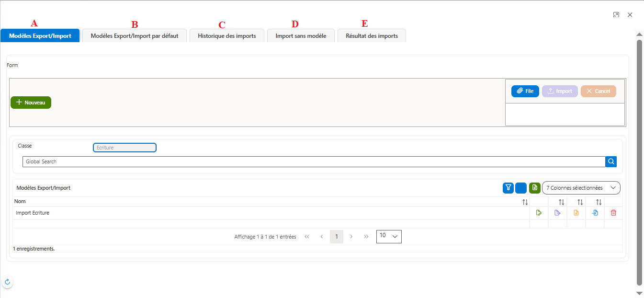Click the orange Excel file icon in the row
Screen dimensions: 644x298
pyautogui.click(x=576, y=213)
